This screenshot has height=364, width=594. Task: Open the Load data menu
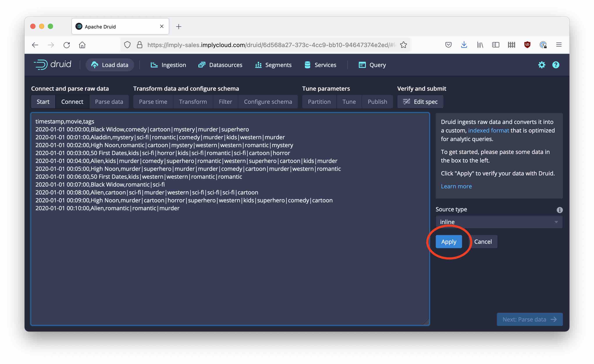(x=110, y=65)
